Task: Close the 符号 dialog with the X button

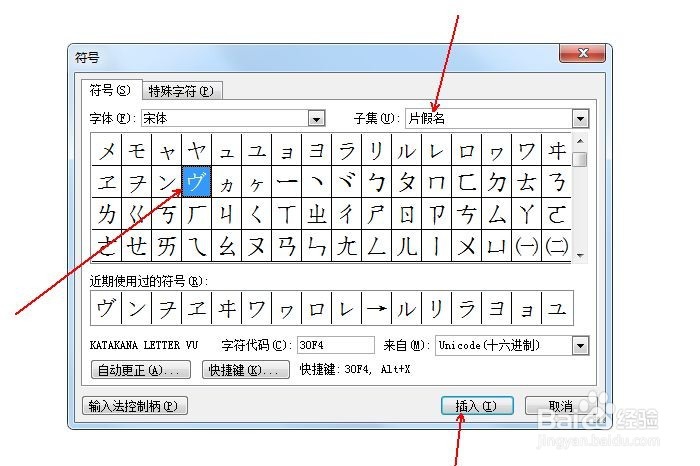Action: [582, 53]
